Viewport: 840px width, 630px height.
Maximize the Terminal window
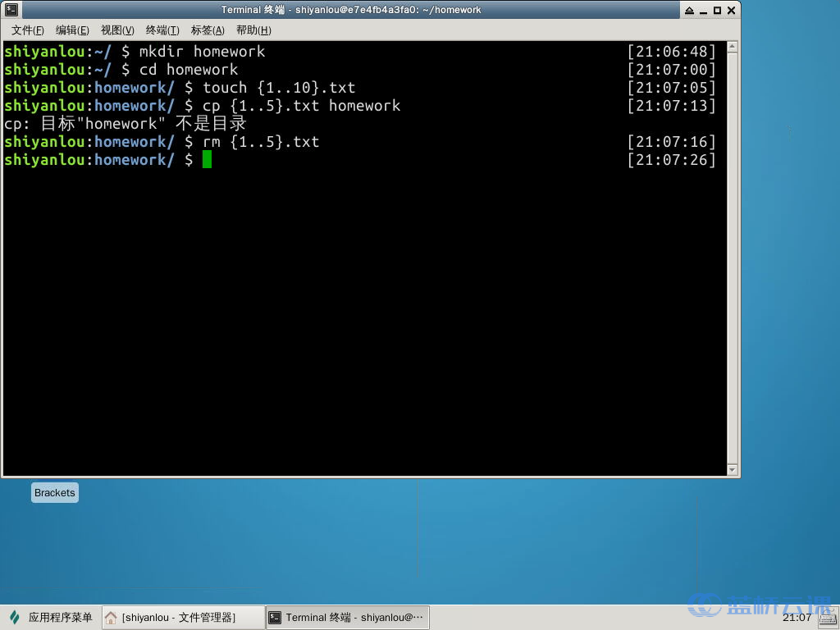click(x=717, y=10)
